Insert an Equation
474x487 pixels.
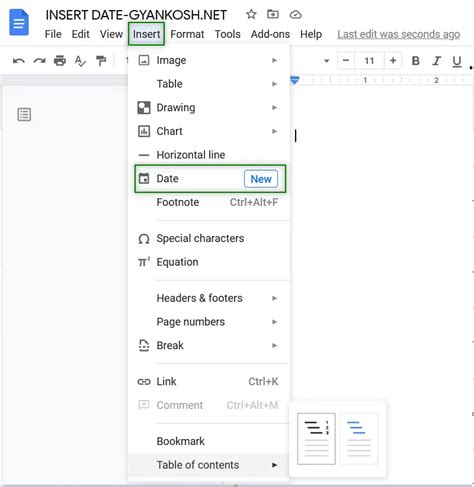coord(209,262)
